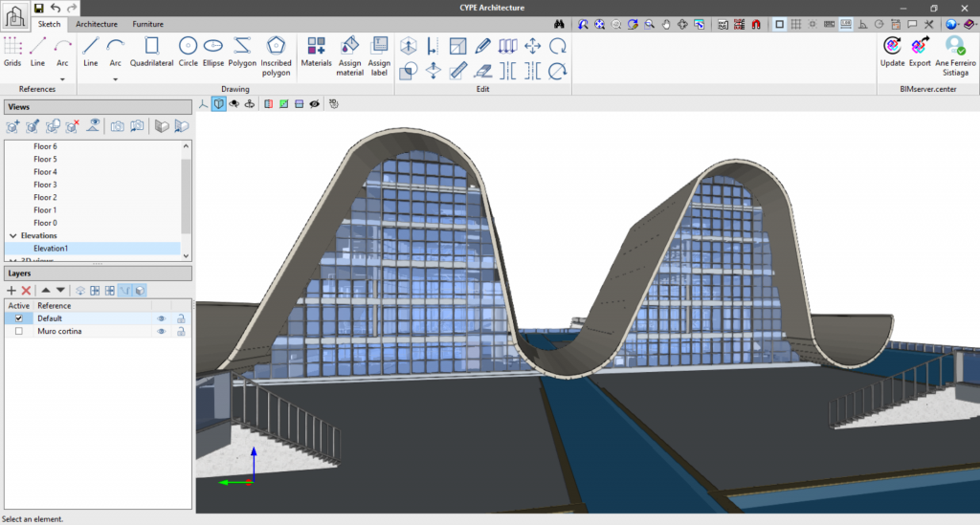
Task: Switch to the Architecture tab
Action: click(x=97, y=23)
